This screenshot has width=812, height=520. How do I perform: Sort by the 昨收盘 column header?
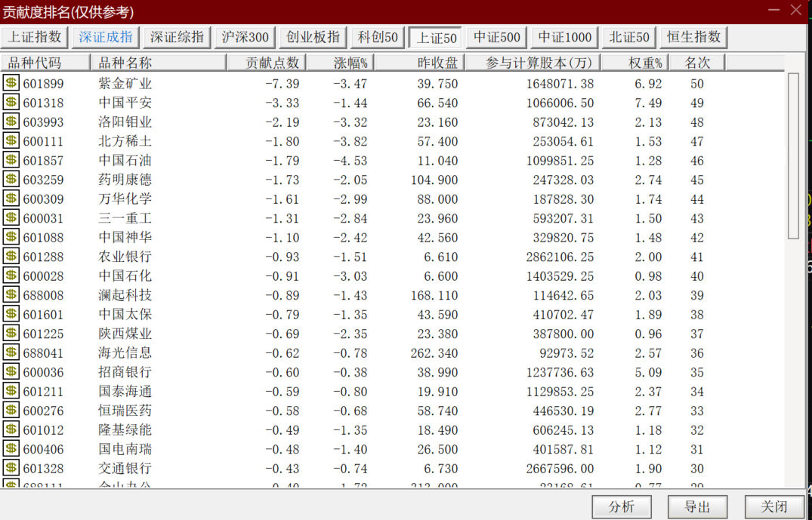click(x=419, y=63)
